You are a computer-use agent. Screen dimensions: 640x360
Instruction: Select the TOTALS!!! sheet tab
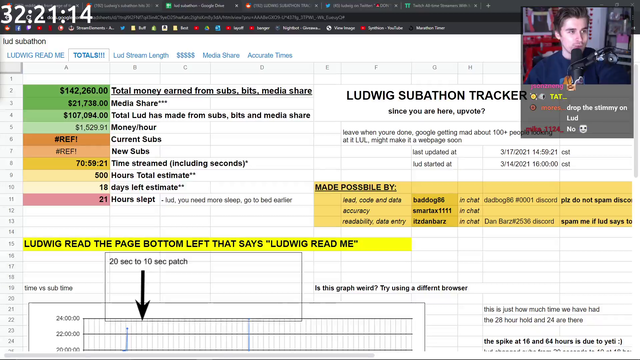click(89, 55)
